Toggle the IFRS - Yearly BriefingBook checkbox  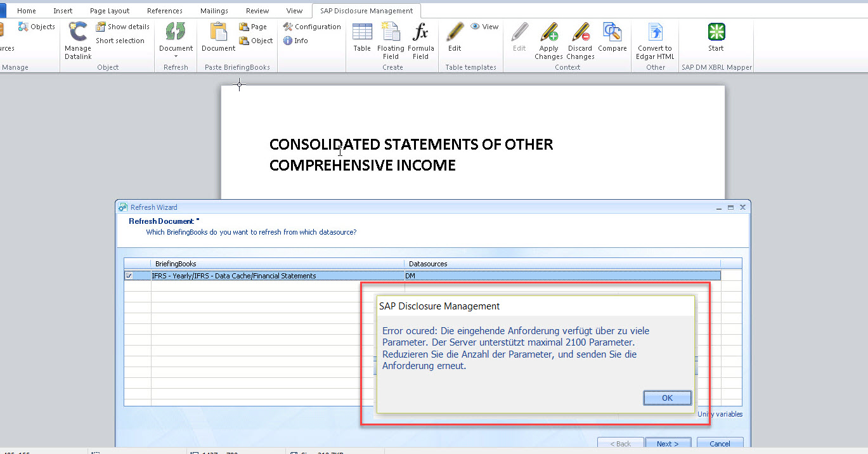click(129, 276)
